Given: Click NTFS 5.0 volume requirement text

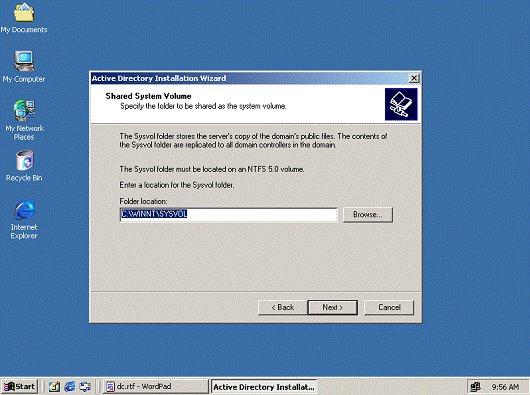Looking at the screenshot, I should [212, 169].
